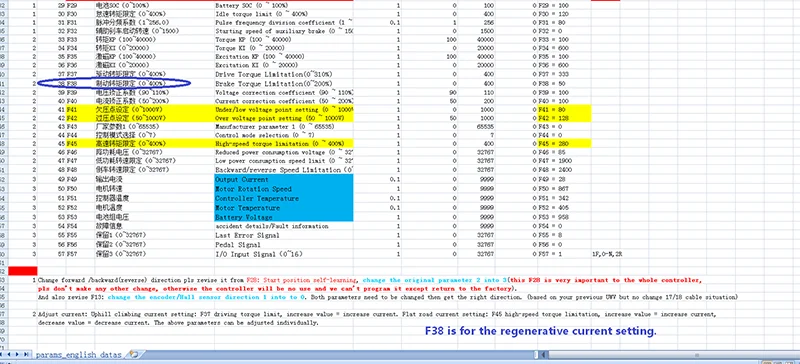Select the 1F,0-N,2R note cell
The width and height of the screenshot is (800, 364).
(607, 254)
